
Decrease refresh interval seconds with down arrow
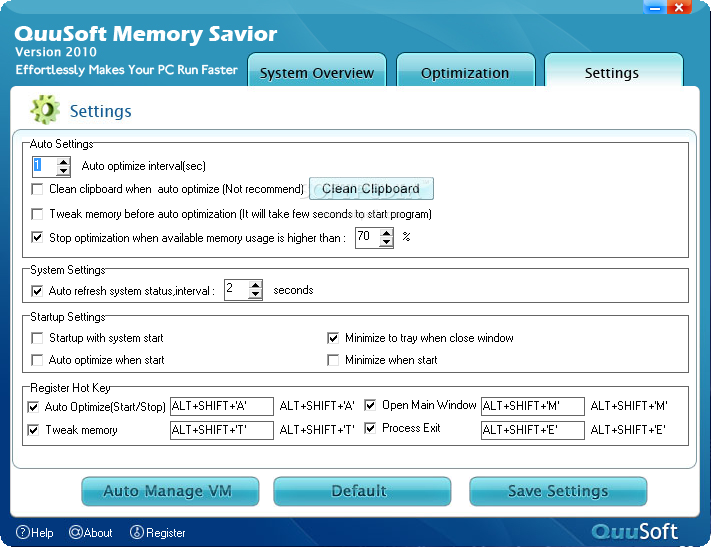[256, 295]
